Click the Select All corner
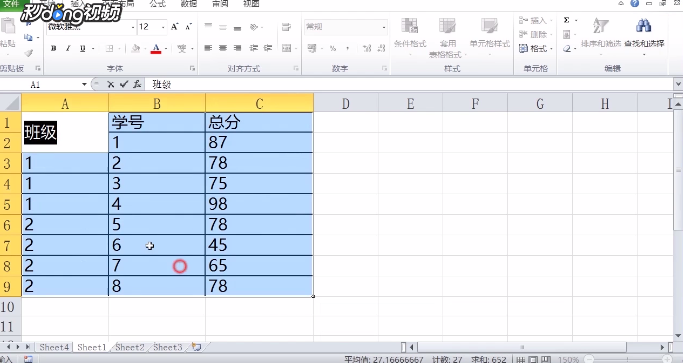683x363 pixels. [x=10, y=104]
